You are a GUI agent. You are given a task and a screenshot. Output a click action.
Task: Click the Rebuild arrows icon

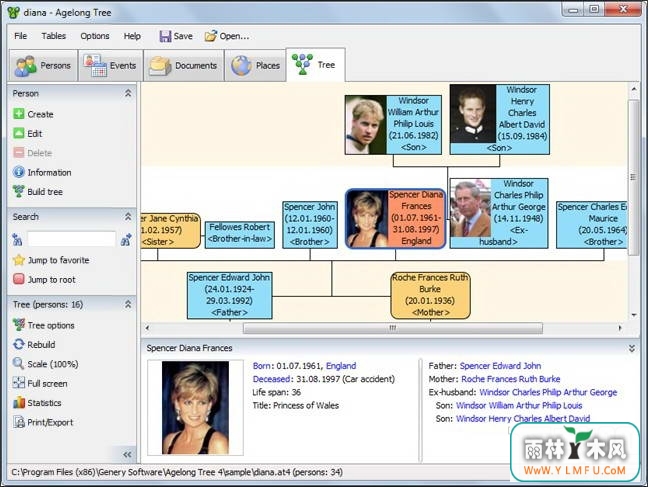tap(19, 344)
